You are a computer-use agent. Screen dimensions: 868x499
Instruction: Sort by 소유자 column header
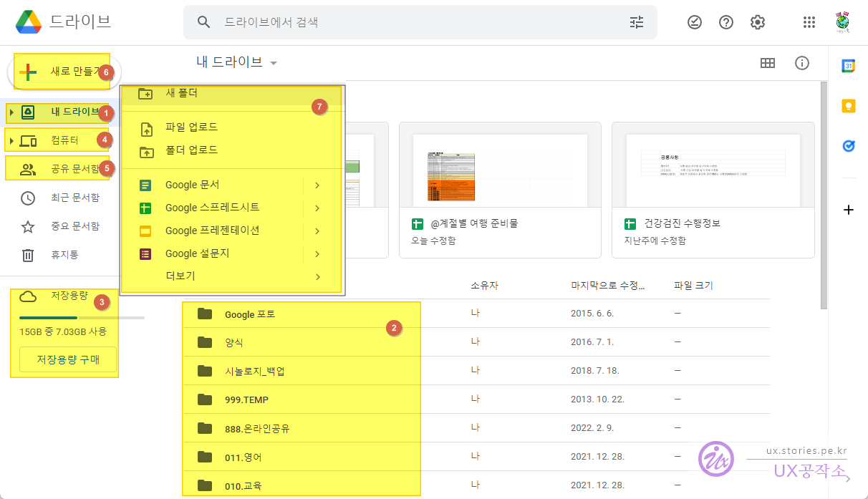point(484,286)
